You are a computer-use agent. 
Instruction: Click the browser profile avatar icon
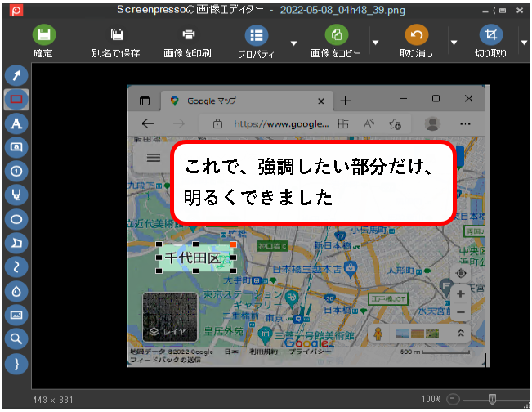click(x=432, y=123)
